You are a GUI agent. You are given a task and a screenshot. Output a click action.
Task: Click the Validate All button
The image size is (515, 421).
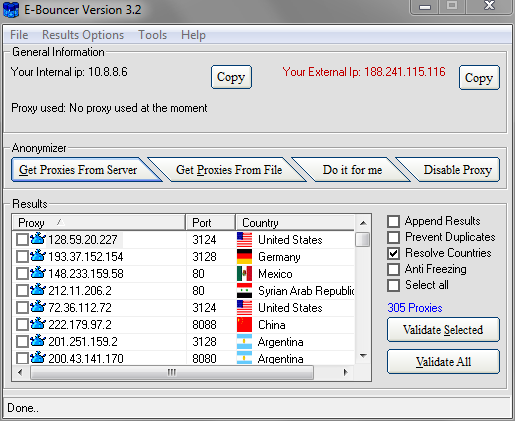coord(443,362)
